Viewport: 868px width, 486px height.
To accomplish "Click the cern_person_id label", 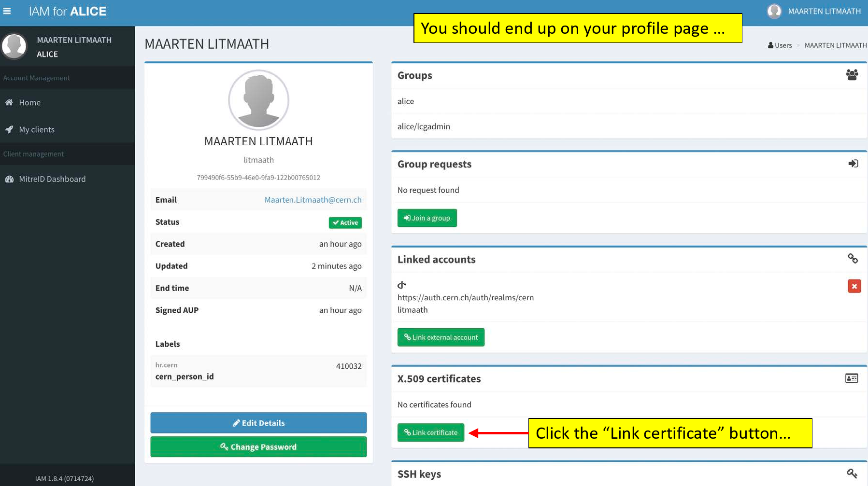I will coord(185,376).
